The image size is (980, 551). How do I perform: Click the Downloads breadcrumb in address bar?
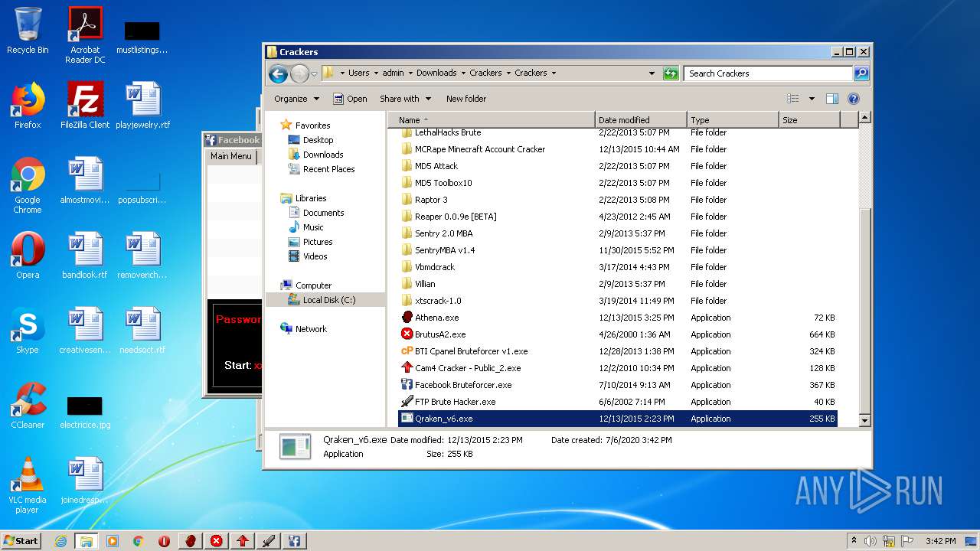pyautogui.click(x=436, y=73)
